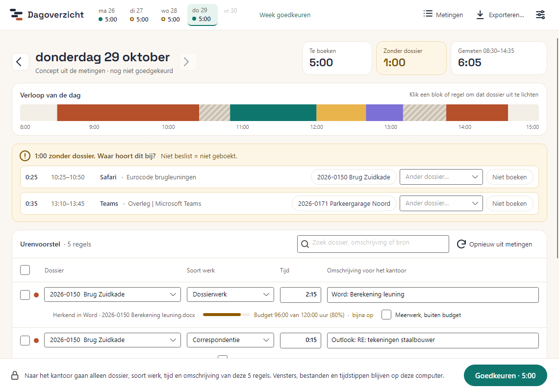Expand the Dossierwerk soort werk dropdown
Viewport: 559px width, 392px height.
[230, 294]
